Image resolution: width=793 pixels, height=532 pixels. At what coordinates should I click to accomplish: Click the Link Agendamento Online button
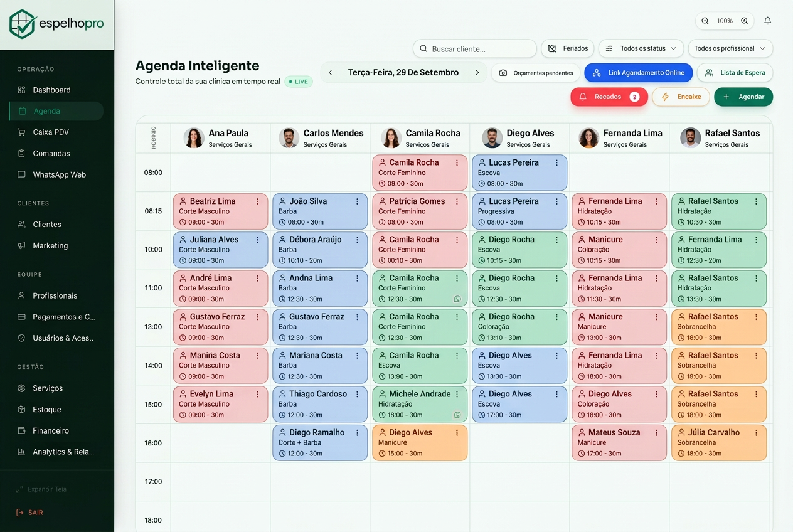(x=639, y=73)
